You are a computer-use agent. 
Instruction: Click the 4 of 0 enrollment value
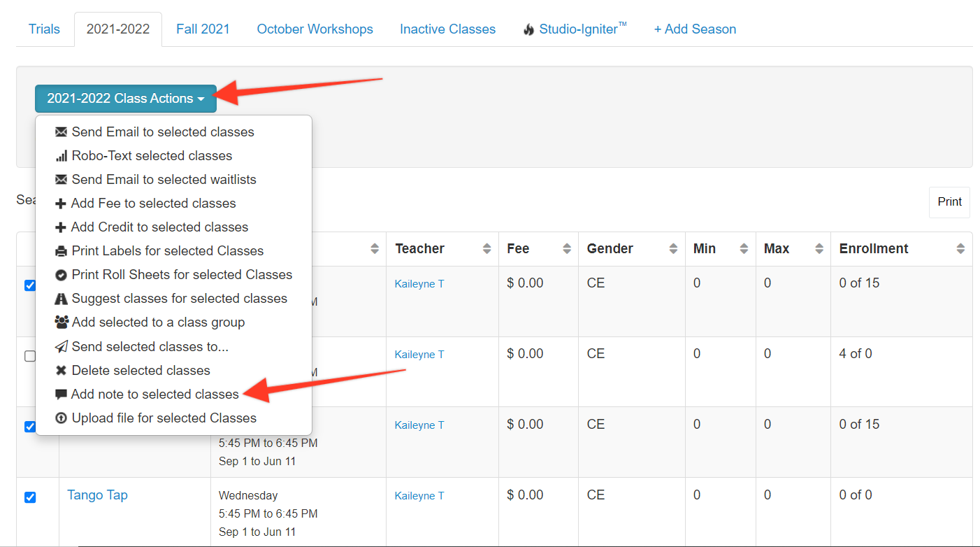point(856,354)
